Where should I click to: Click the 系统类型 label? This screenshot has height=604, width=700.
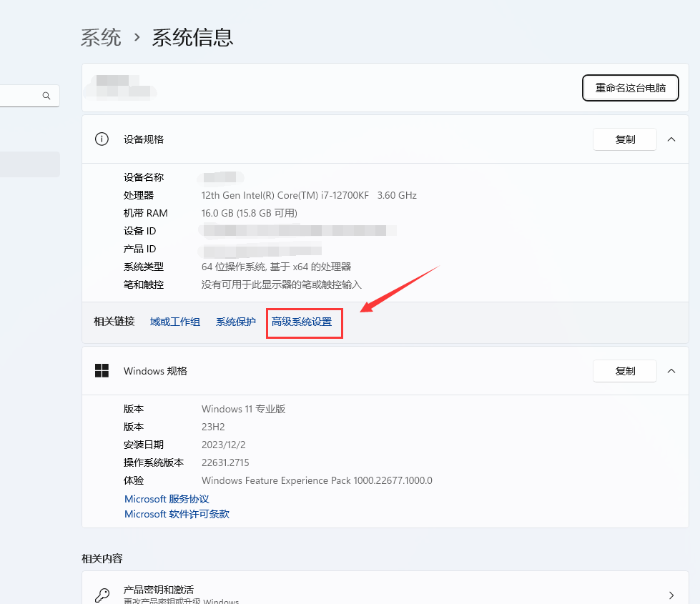click(144, 267)
